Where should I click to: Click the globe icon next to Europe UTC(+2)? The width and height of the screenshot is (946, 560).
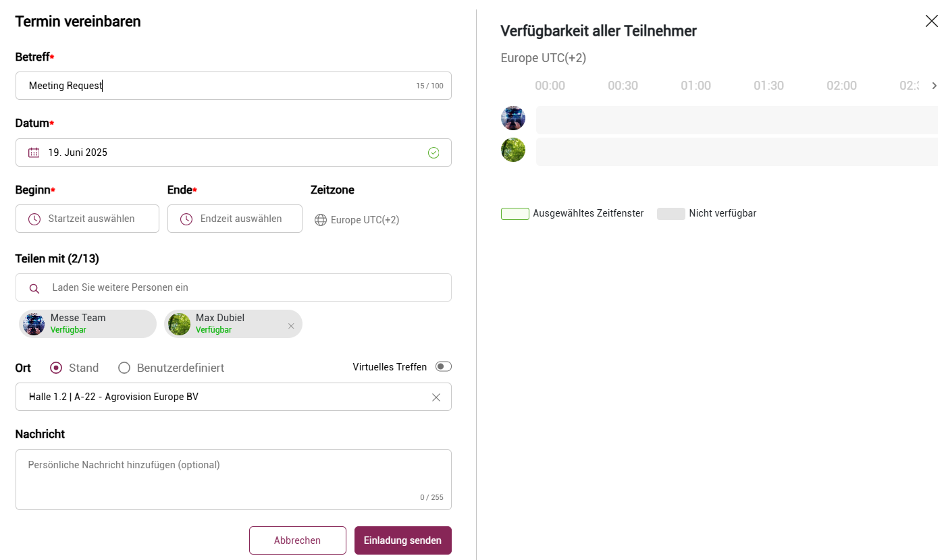click(321, 220)
